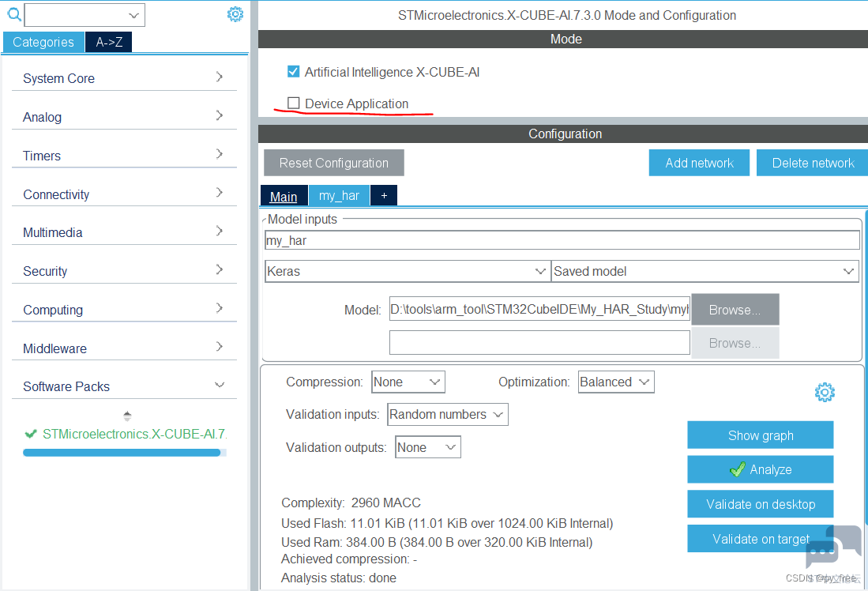Enable the Artificial Intelligence X-CUBE-AI checkbox

[x=293, y=71]
